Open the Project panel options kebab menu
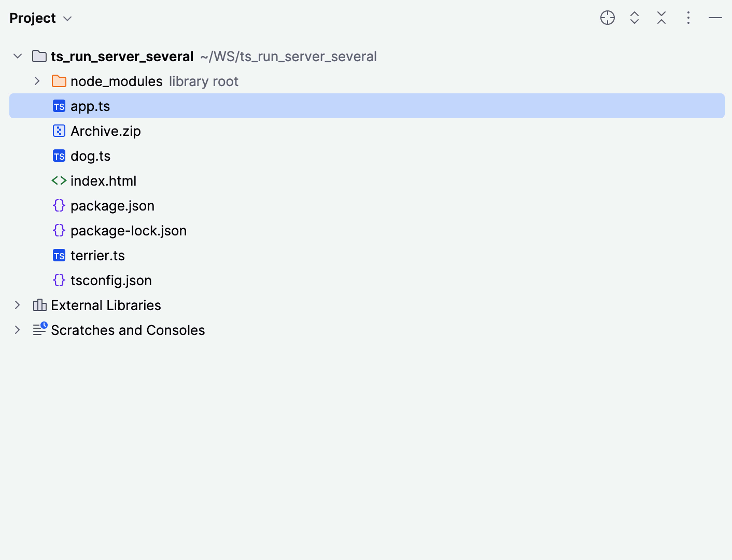Viewport: 732px width, 560px height. tap(688, 18)
